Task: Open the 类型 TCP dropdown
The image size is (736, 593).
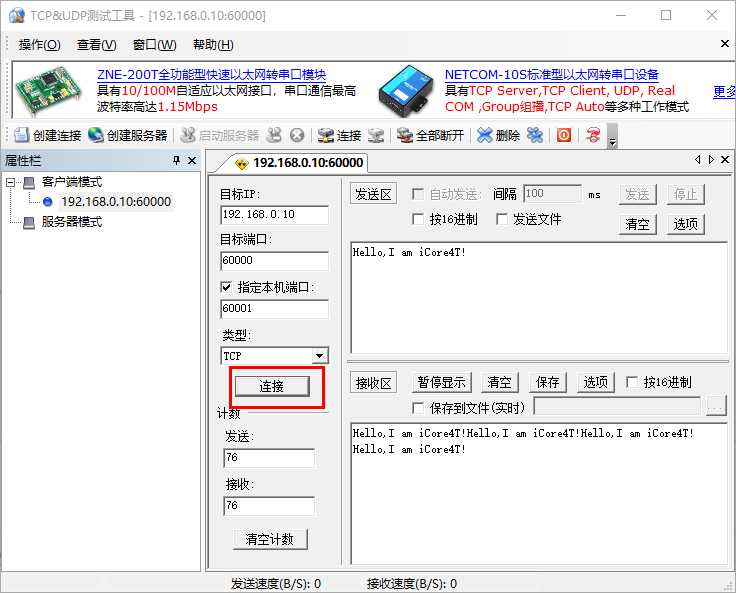Action: point(319,356)
